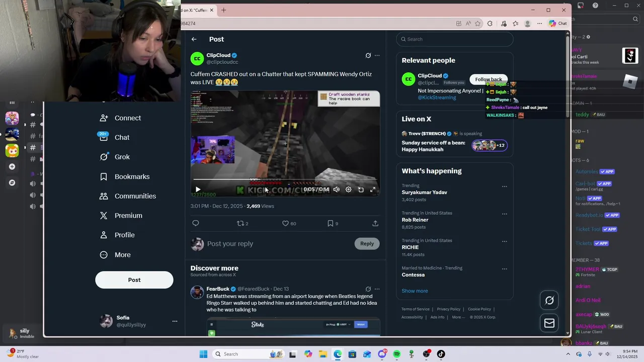Seek on the video progress bar
The height and width of the screenshot is (362, 644).
(x=285, y=179)
